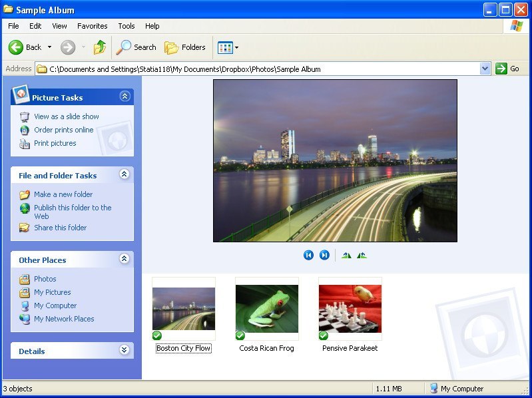Click the Dropbox sync checkmark on Pensive Parakeet
The image size is (532, 398).
324,335
